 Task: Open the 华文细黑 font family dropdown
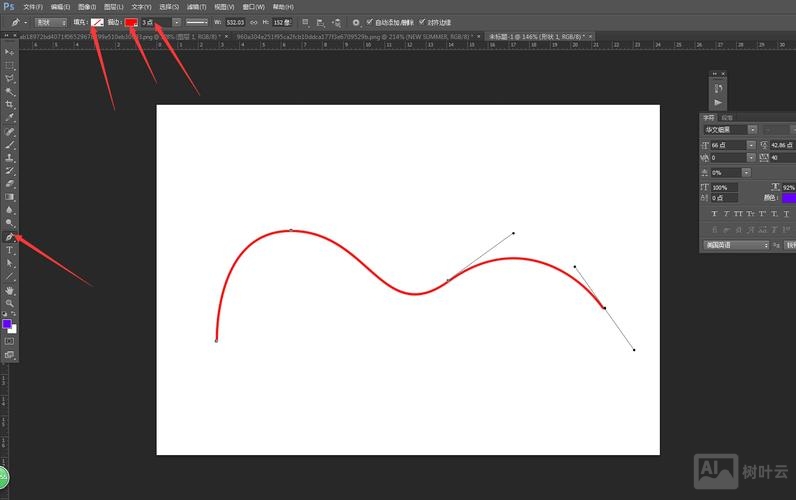729,129
